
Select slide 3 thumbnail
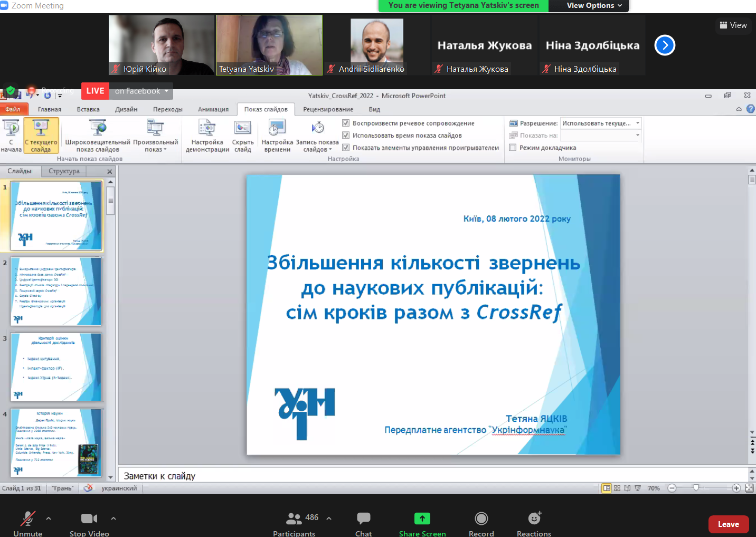[56, 367]
